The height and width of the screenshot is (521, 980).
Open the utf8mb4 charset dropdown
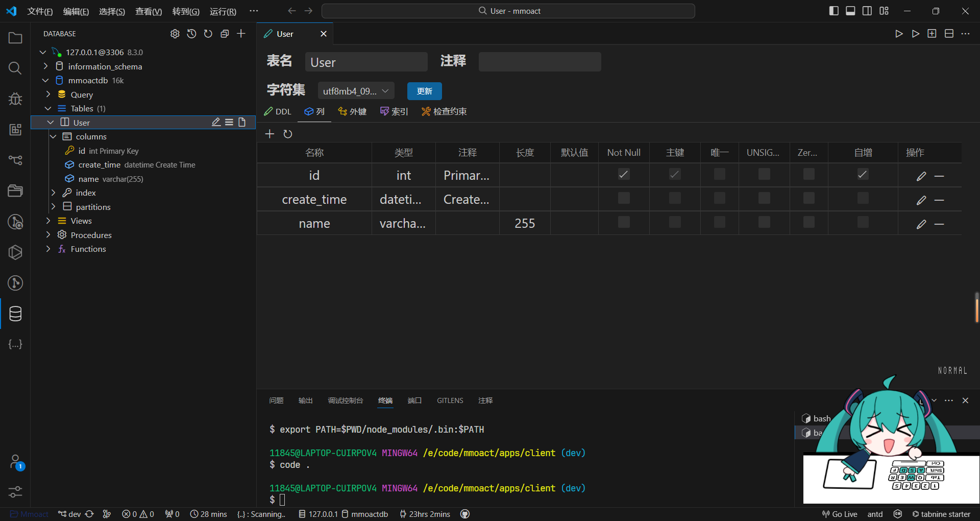(x=356, y=91)
